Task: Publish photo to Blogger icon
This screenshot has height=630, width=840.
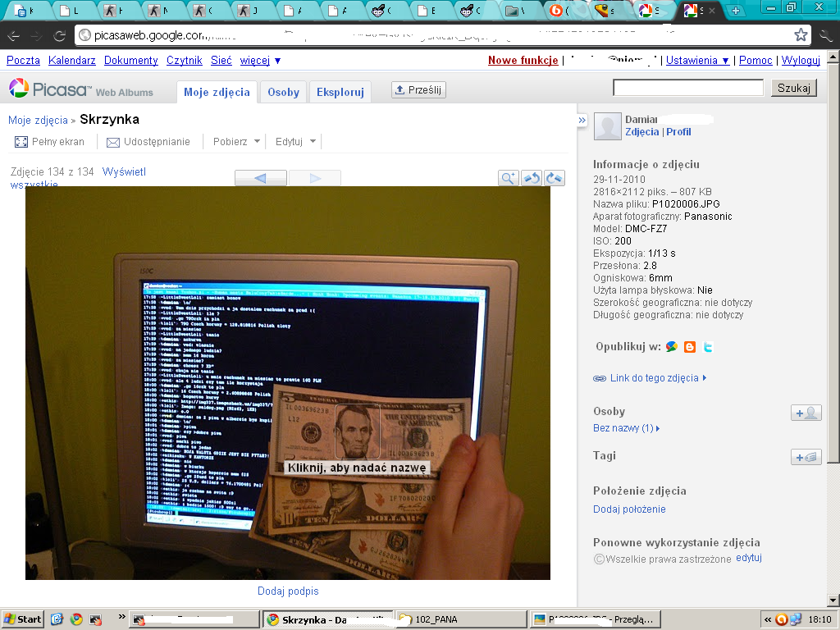Action: [690, 347]
